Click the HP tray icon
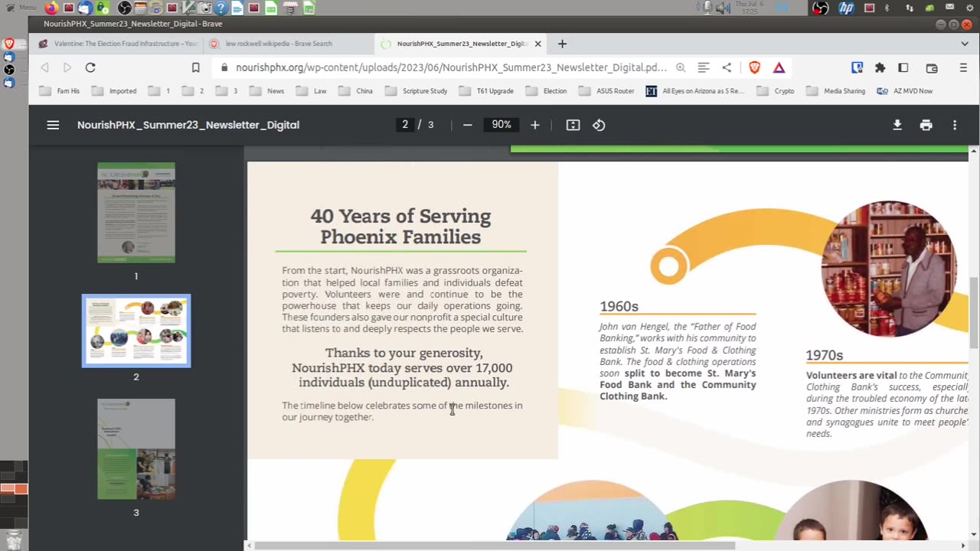 click(x=846, y=8)
